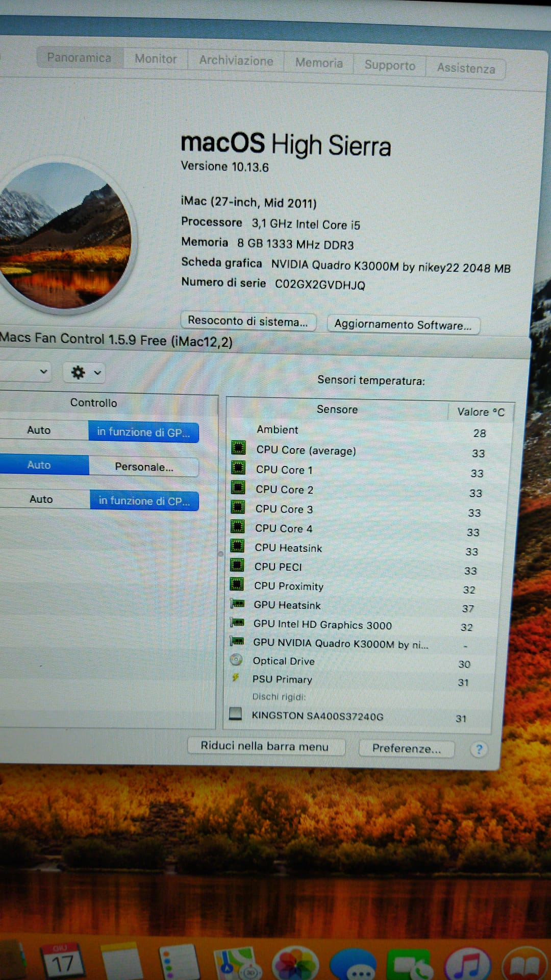Screen dimensions: 551x980
Task: Click the card icon beside GPU Intel HD Graphics 3000
Action: coord(237,622)
